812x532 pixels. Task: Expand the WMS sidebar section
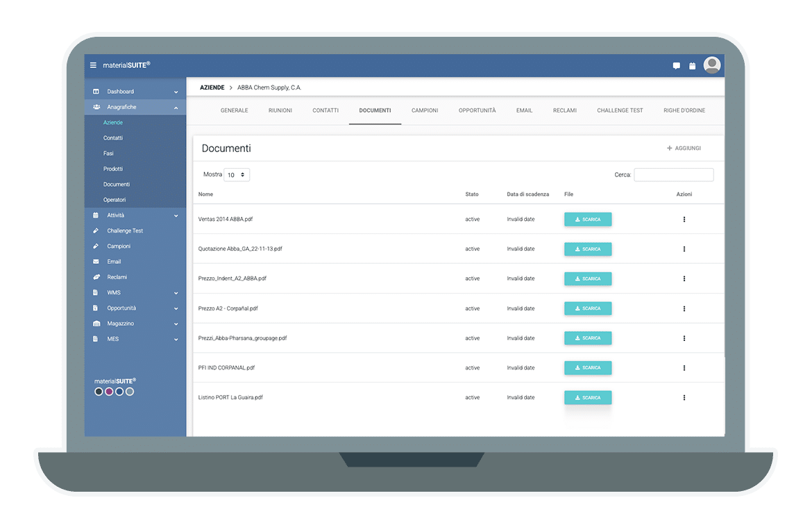95,292
